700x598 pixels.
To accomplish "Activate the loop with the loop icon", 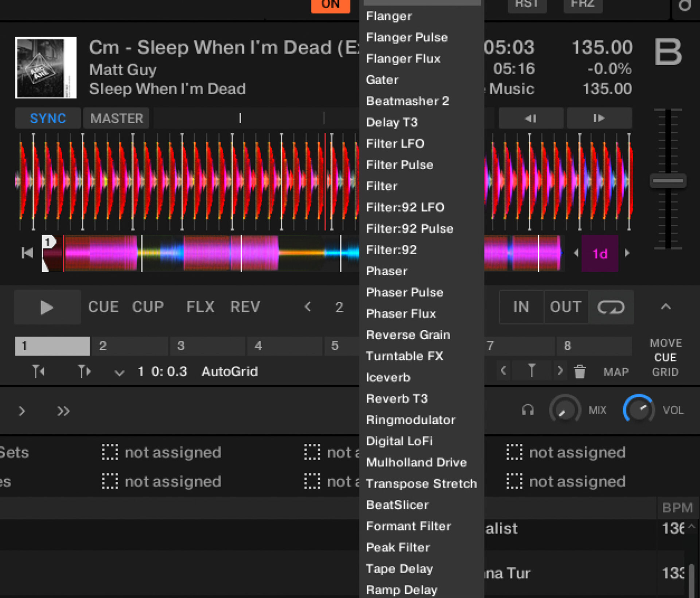I will (x=611, y=307).
